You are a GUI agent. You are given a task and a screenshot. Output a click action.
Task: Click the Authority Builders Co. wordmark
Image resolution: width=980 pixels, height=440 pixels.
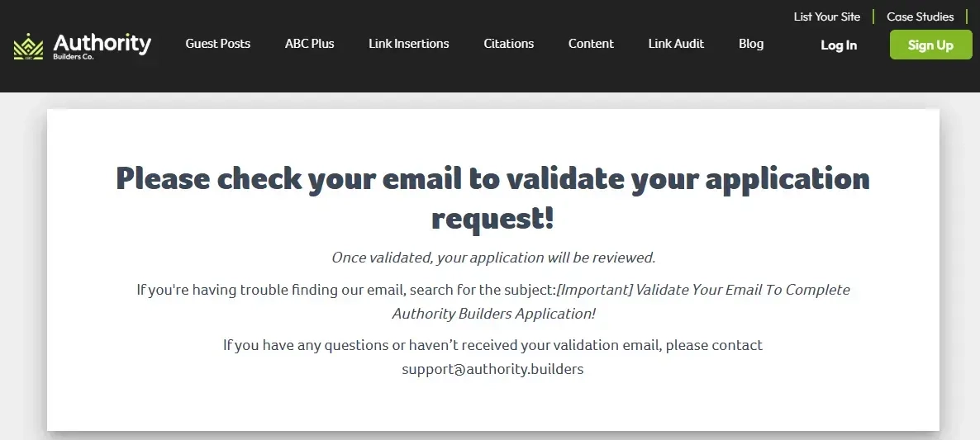[x=102, y=45]
